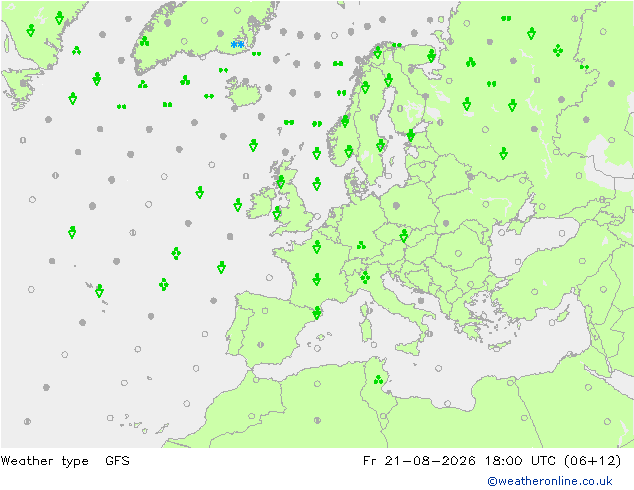Click the heavy rain symbol over northern Italy
The image size is (634, 490).
click(365, 277)
